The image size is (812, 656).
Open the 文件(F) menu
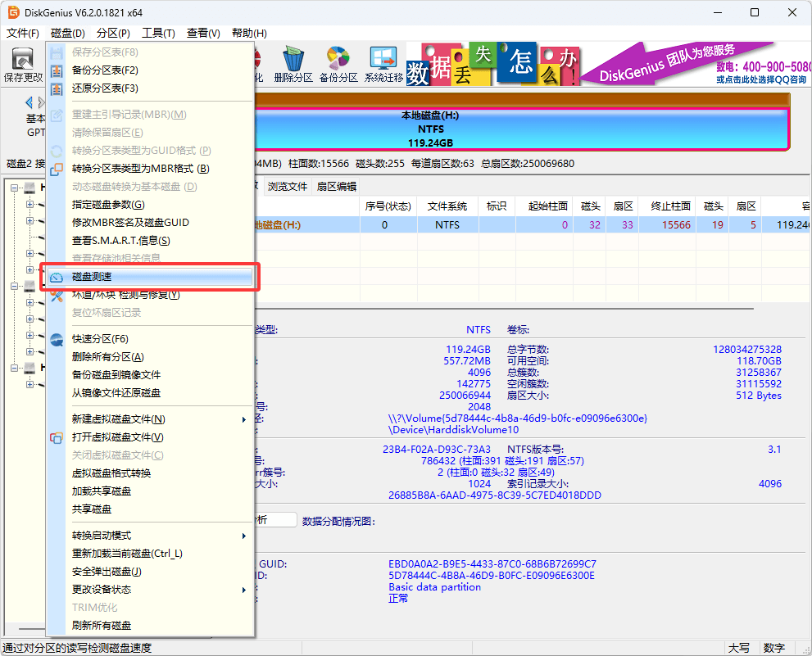point(22,33)
